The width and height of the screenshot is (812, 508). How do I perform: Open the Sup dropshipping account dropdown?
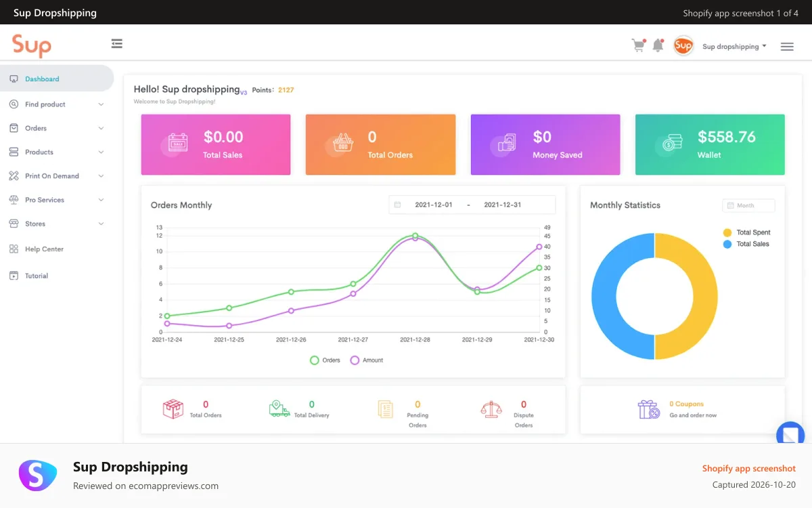click(x=734, y=47)
